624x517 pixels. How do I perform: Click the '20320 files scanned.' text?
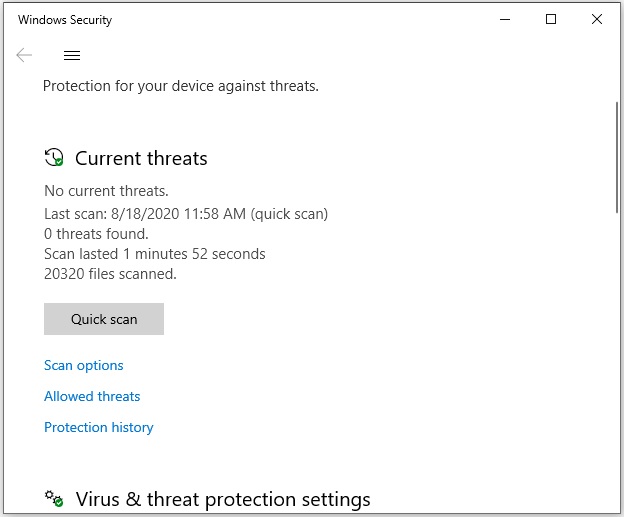pos(110,274)
